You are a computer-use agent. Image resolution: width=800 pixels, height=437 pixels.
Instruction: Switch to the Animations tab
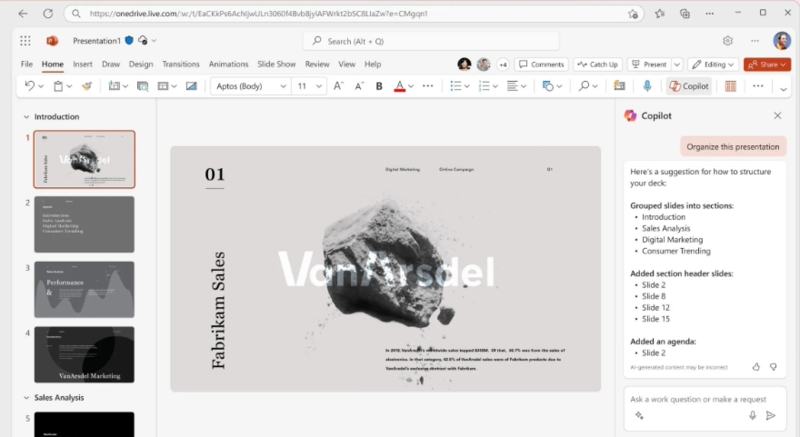click(x=229, y=64)
